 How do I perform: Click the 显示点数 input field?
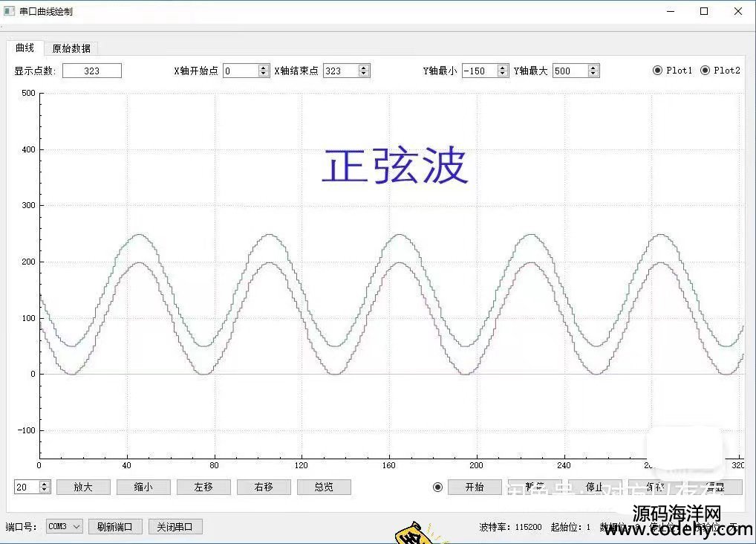click(x=92, y=71)
